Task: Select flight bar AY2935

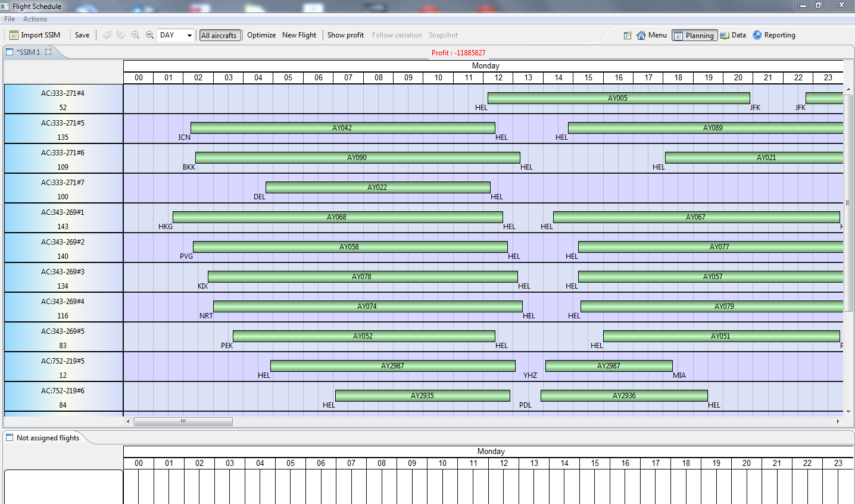Action: click(422, 396)
